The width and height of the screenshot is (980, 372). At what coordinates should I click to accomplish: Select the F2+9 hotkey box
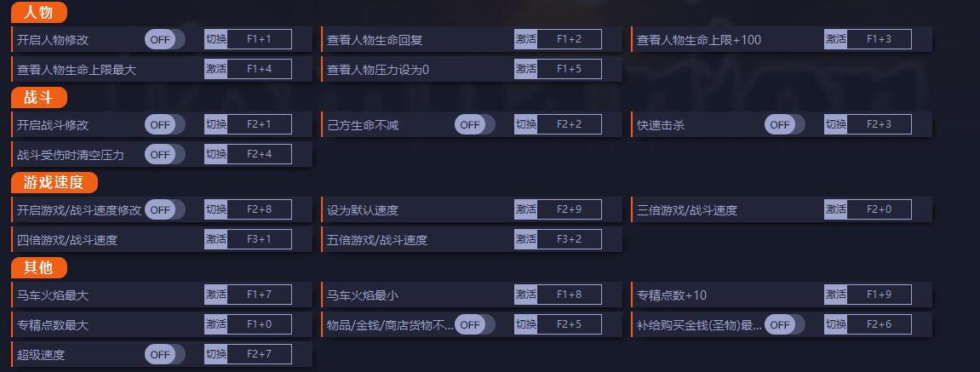(569, 209)
